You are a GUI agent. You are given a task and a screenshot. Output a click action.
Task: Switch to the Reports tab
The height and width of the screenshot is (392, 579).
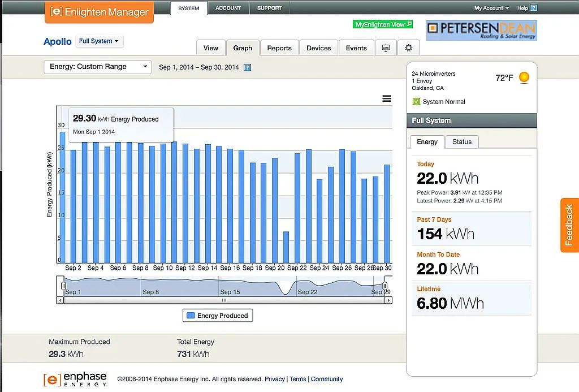(279, 48)
